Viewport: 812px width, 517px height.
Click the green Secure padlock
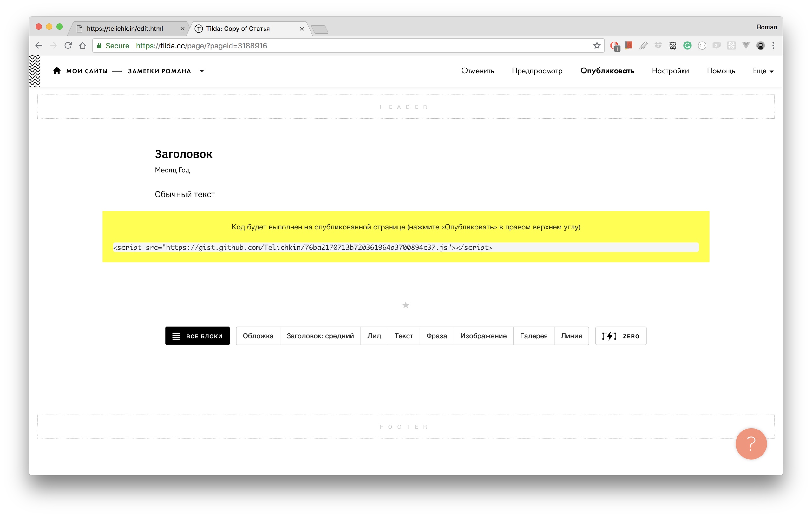pyautogui.click(x=99, y=46)
